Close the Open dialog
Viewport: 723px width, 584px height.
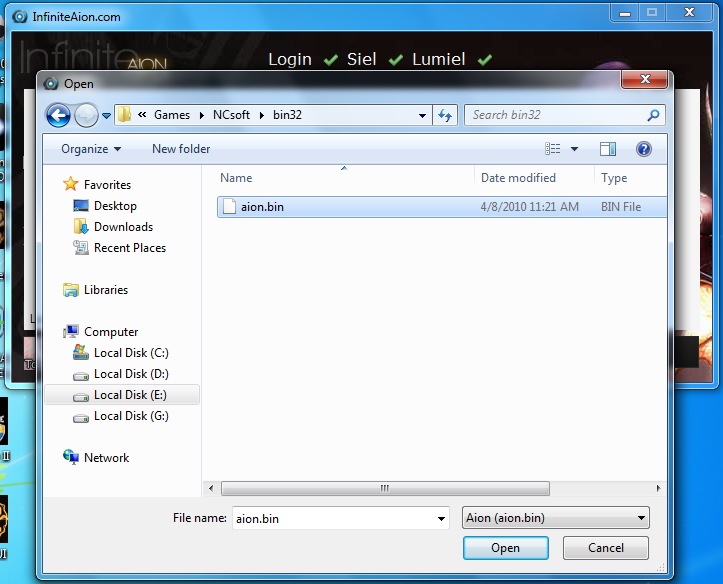coord(645,79)
